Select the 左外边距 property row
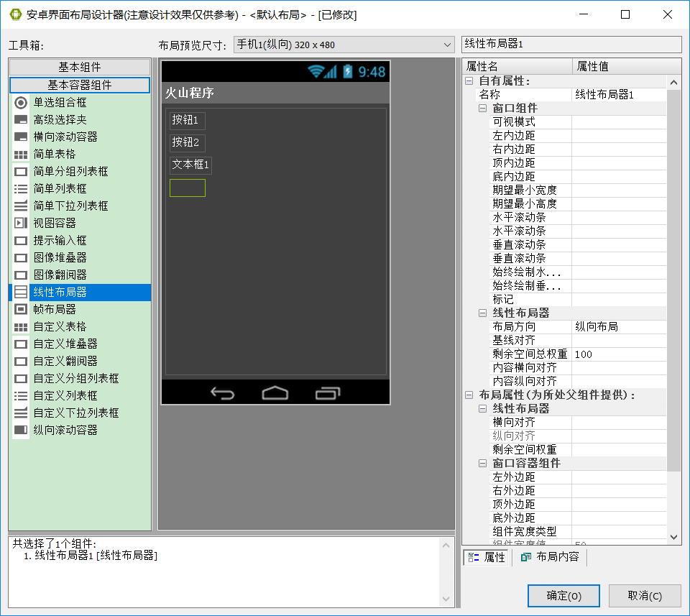The height and width of the screenshot is (616, 690). [577, 477]
